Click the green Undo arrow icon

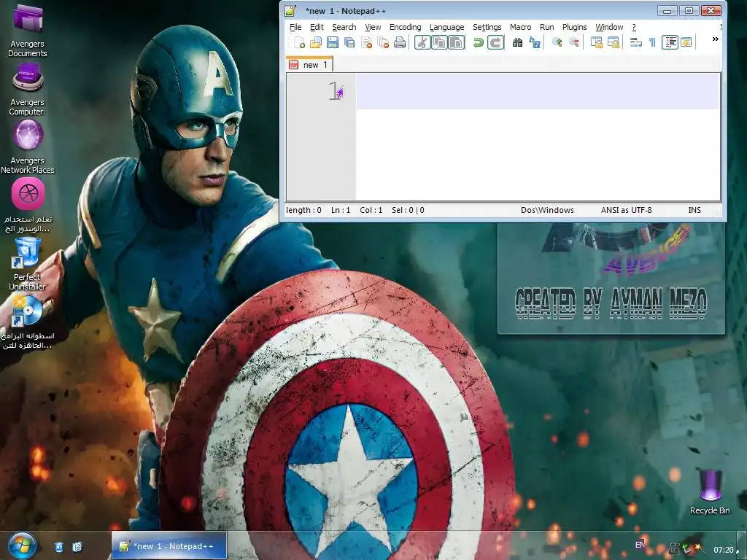coord(478,43)
